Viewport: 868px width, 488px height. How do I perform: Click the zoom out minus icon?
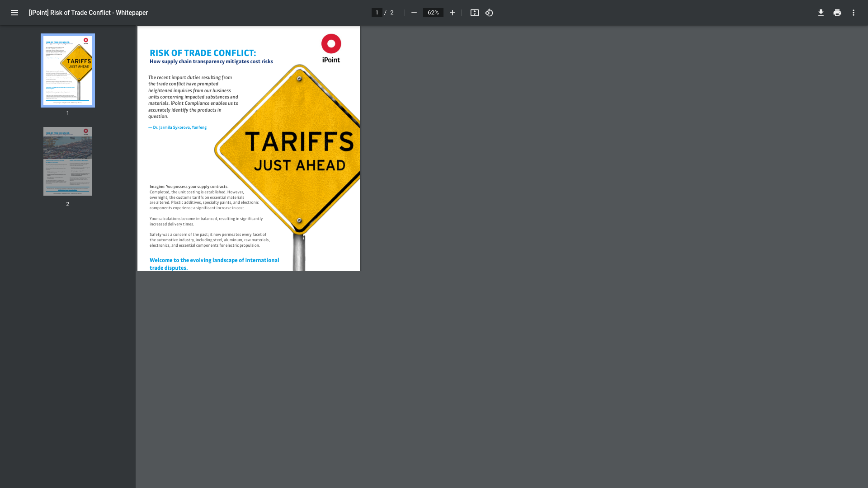(414, 13)
